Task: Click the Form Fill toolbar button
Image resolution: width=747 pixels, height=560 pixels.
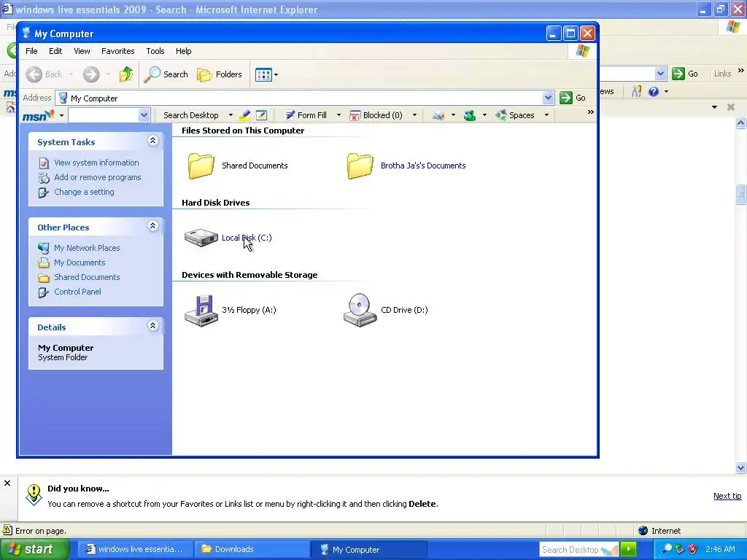Action: [x=306, y=115]
